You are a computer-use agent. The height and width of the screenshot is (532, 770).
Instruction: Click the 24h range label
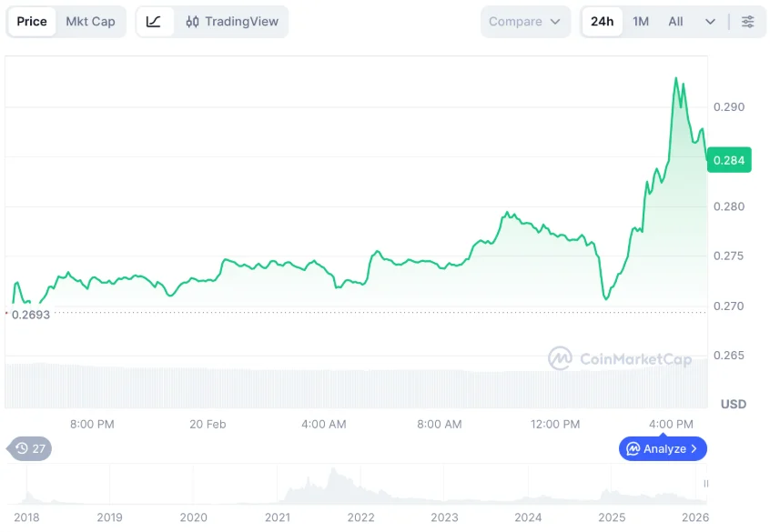pyautogui.click(x=602, y=21)
